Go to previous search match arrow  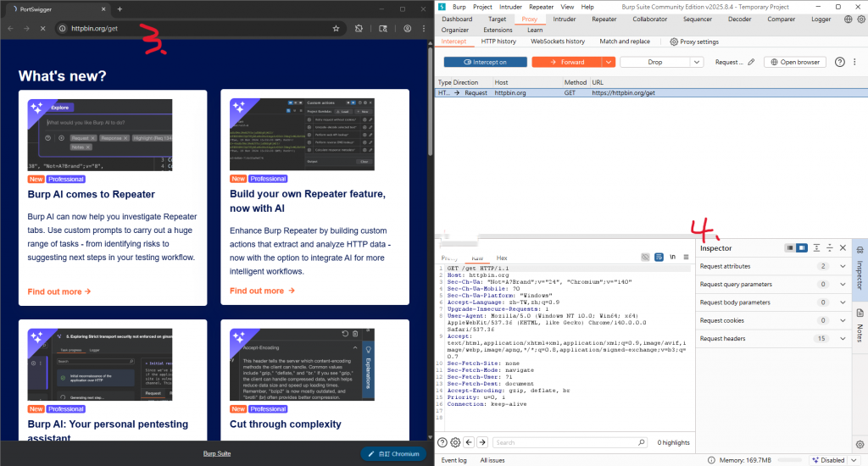pyautogui.click(x=469, y=442)
